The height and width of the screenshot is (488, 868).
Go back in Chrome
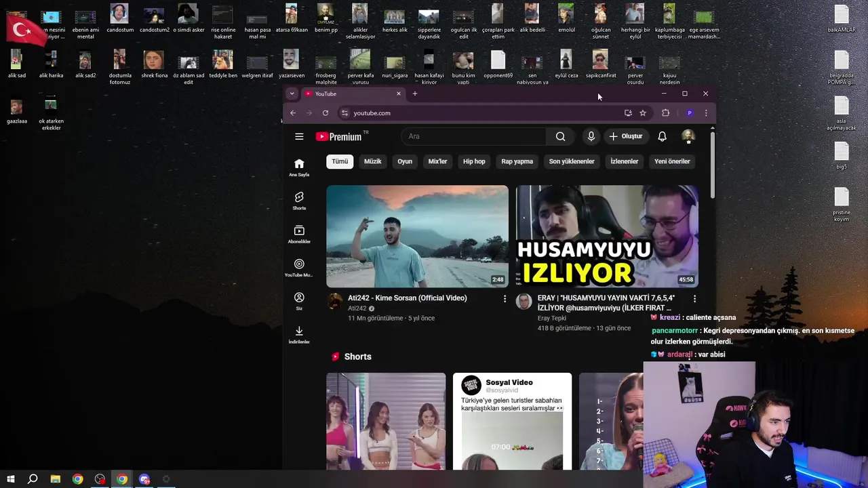coord(293,113)
